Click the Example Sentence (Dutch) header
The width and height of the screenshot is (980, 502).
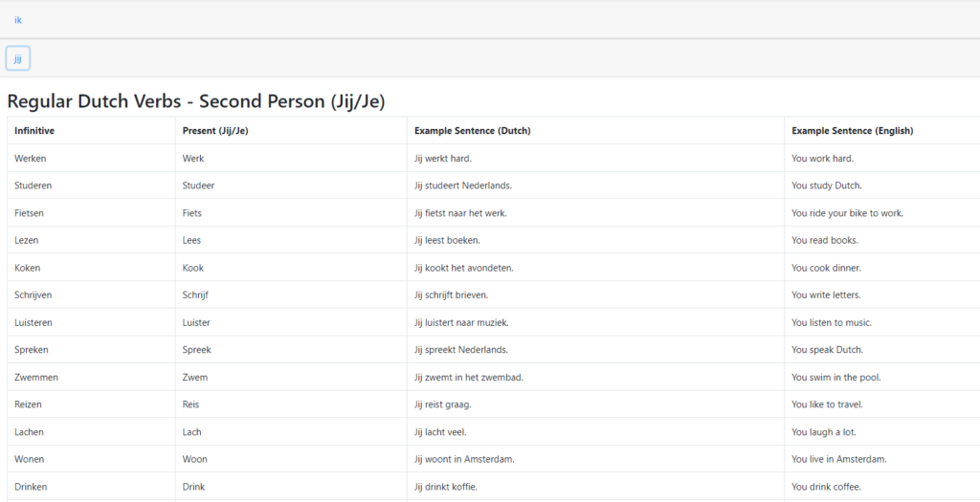coord(472,131)
